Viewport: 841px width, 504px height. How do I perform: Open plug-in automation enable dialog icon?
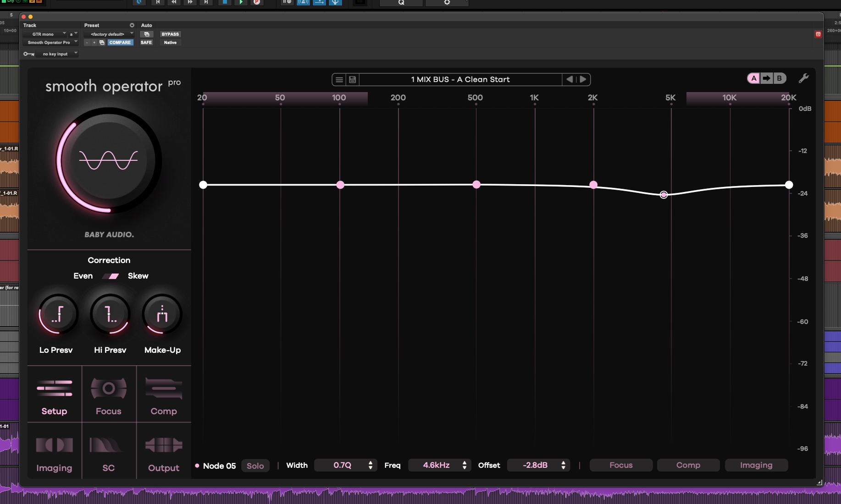click(x=147, y=34)
